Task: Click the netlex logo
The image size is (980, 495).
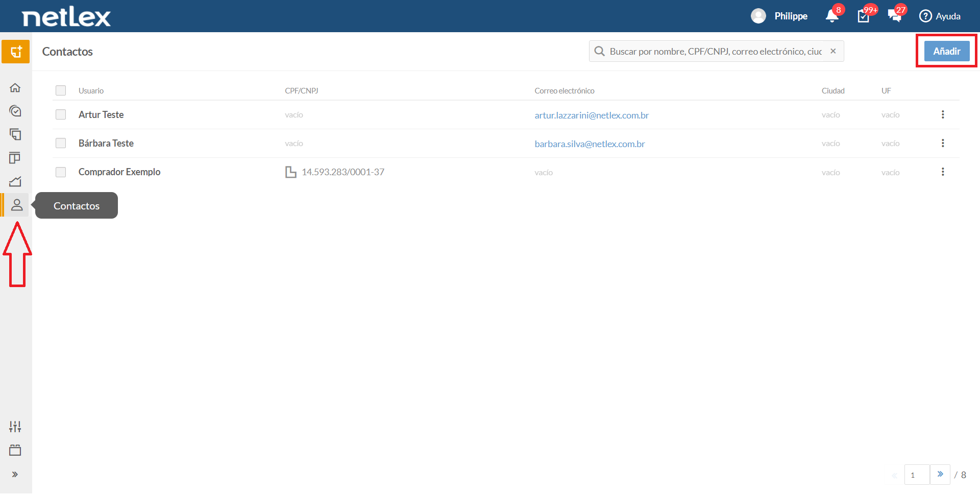Action: pyautogui.click(x=66, y=16)
